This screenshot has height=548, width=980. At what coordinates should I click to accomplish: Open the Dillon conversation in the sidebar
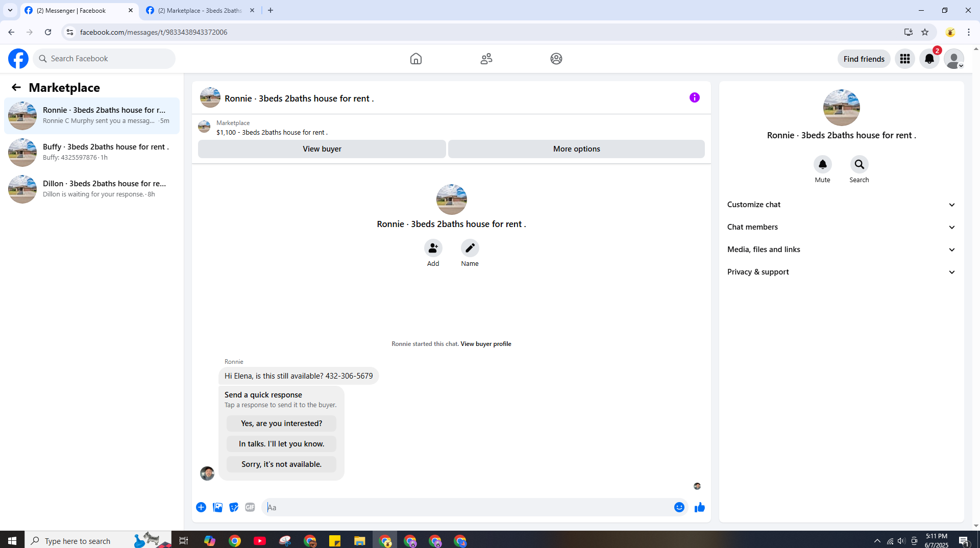(x=92, y=189)
